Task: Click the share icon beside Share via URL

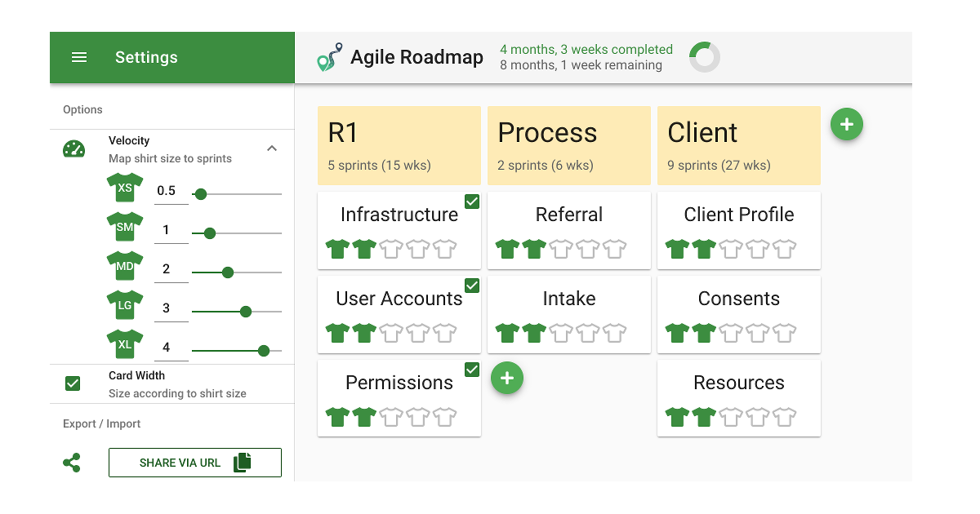Action: coord(73,463)
